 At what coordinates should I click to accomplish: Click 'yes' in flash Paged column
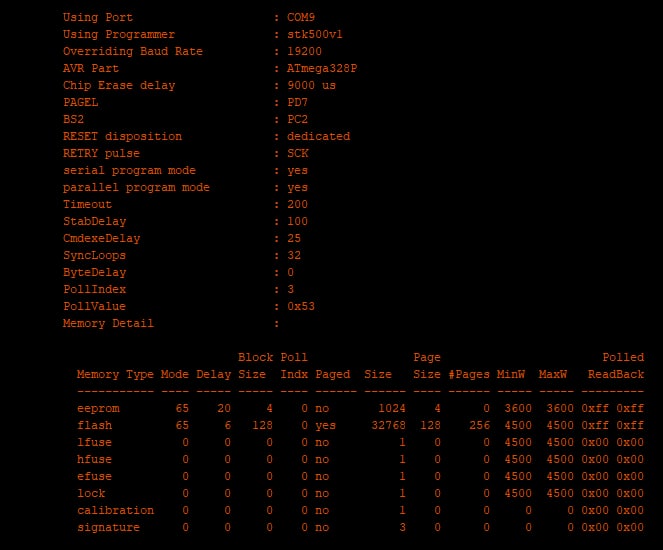pyautogui.click(x=326, y=426)
